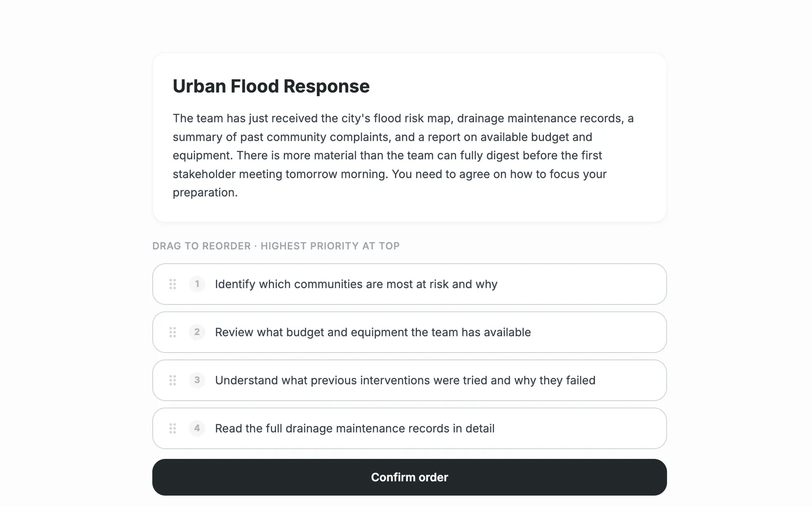Click the drag handle for item 1

[172, 284]
